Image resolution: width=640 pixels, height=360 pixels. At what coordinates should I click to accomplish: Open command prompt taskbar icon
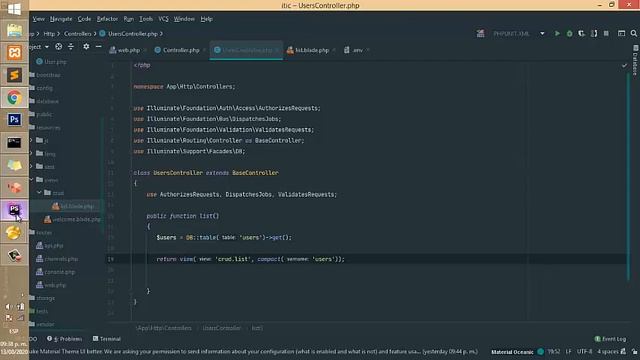coord(14,142)
